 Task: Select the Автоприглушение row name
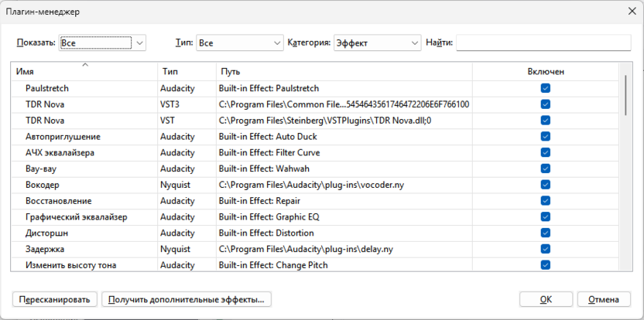pyautogui.click(x=63, y=136)
